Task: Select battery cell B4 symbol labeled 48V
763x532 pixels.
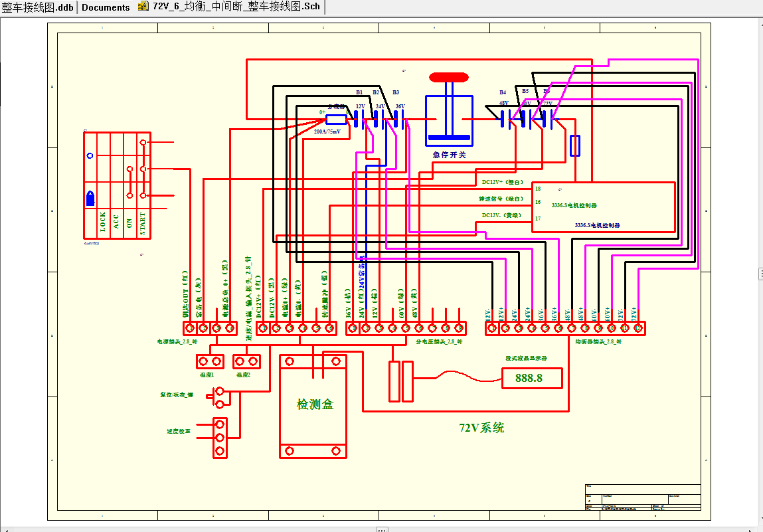Action: [507, 119]
